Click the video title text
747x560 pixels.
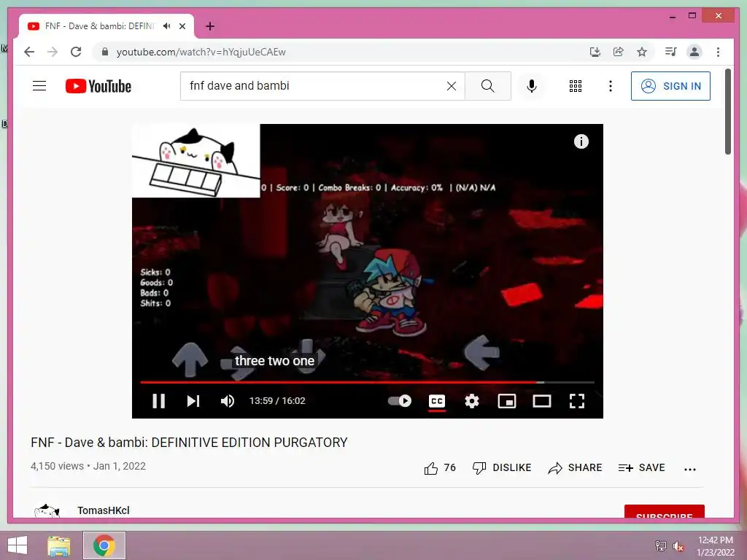click(x=189, y=443)
